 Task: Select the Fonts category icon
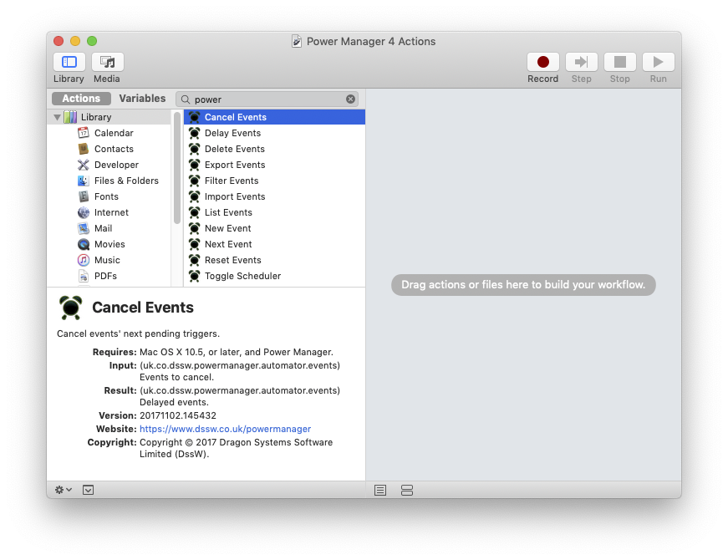(x=84, y=196)
